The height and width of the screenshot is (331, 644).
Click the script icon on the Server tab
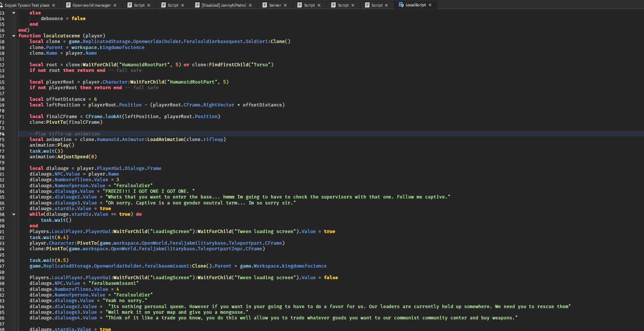pos(265,5)
